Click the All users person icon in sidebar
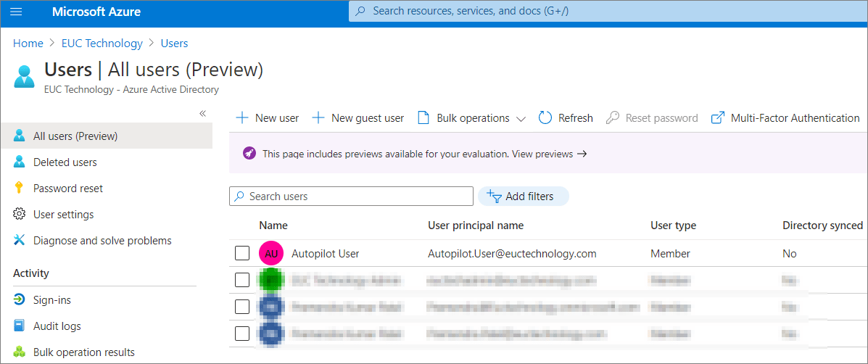Screen dimensions: 868x364 [x=20, y=136]
